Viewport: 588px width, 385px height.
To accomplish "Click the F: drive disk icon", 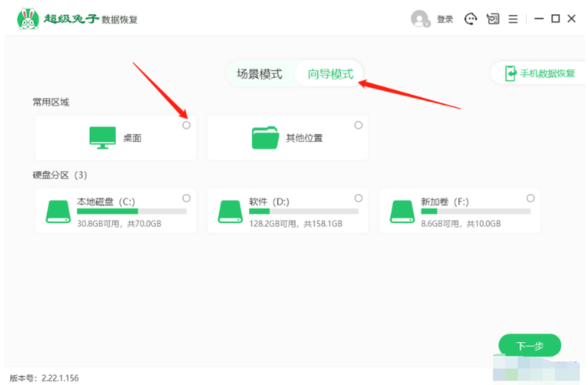I will tap(402, 212).
